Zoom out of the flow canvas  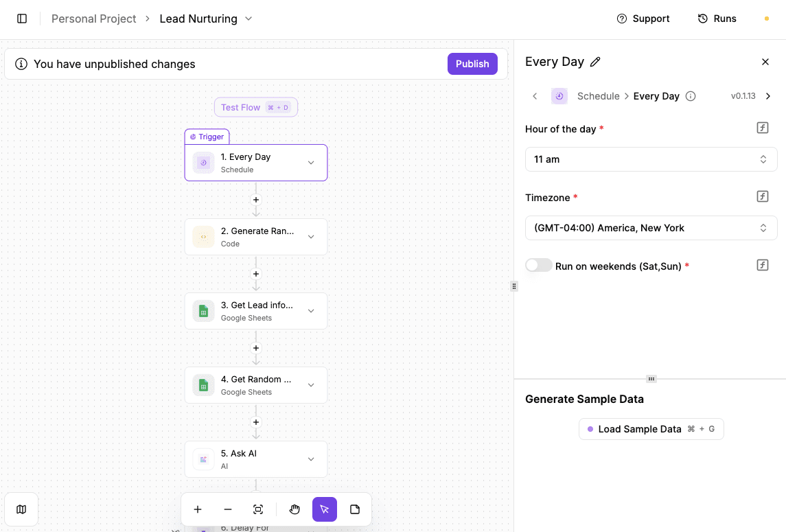click(228, 509)
